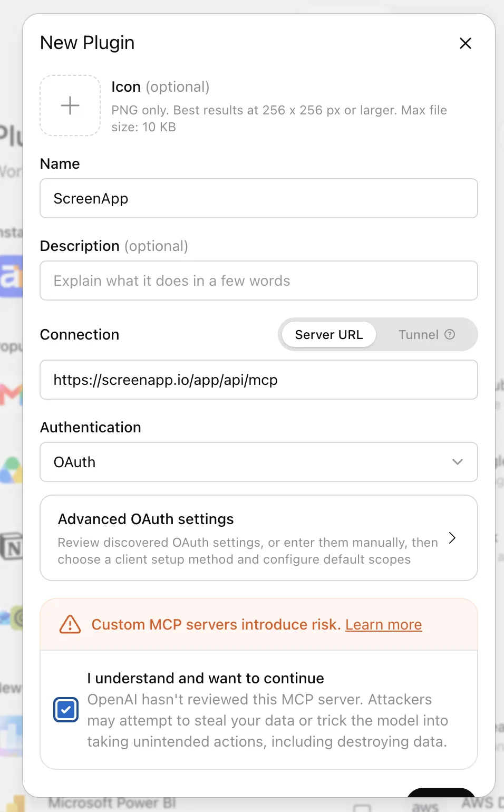This screenshot has width=504, height=812.
Task: Expand Advanced OAuth settings chevron
Action: point(452,538)
